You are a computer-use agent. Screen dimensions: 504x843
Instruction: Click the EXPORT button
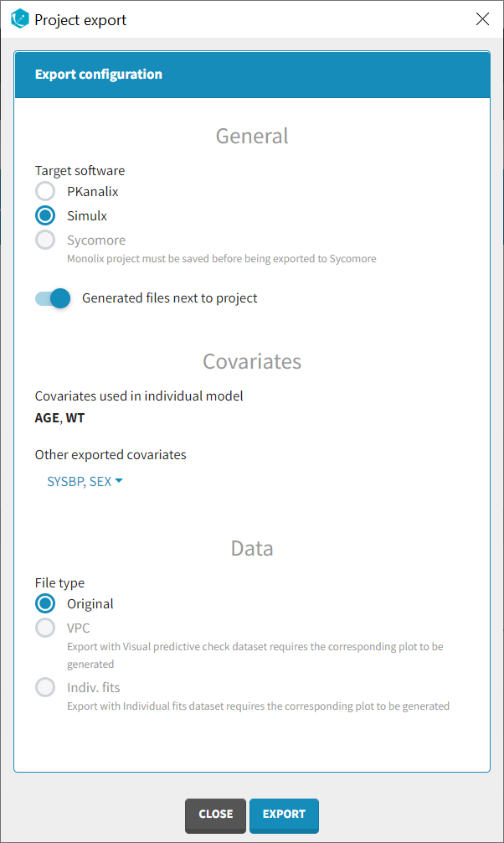click(284, 815)
